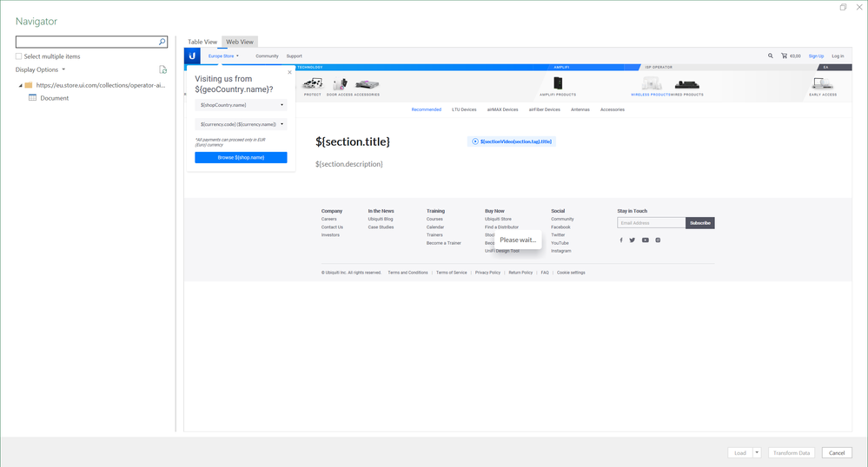Screen dimensions: 868x467
Task: Open the Courses training link
Action: click(434, 219)
